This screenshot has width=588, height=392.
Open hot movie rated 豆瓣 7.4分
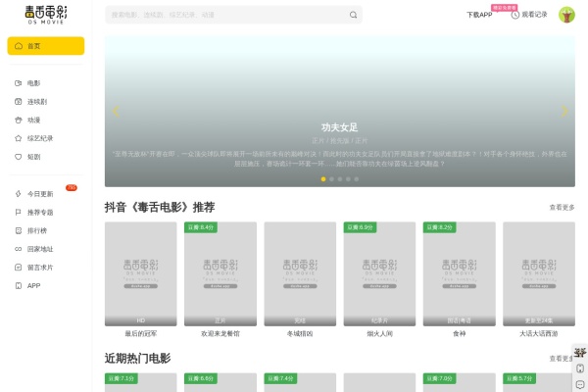tap(300, 382)
